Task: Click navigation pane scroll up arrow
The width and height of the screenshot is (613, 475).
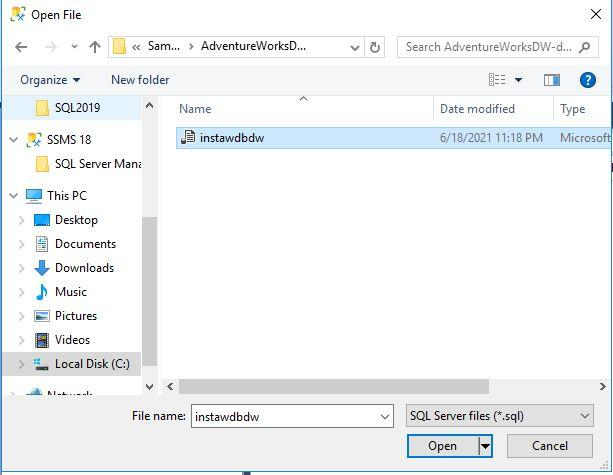Action: point(149,106)
